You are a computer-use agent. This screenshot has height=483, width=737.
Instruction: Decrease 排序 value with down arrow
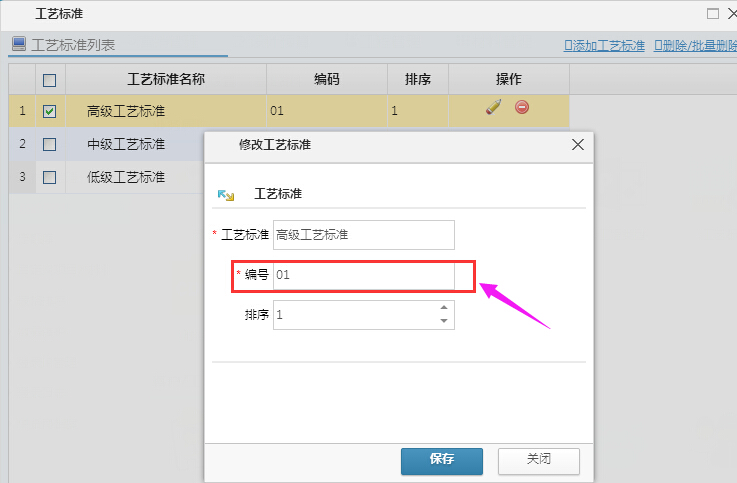[443, 321]
